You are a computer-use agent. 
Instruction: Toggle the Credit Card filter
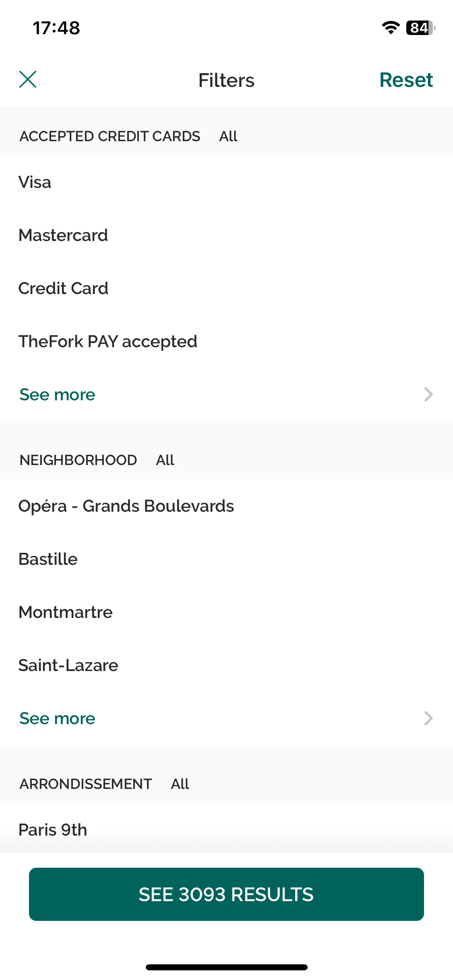coord(226,288)
